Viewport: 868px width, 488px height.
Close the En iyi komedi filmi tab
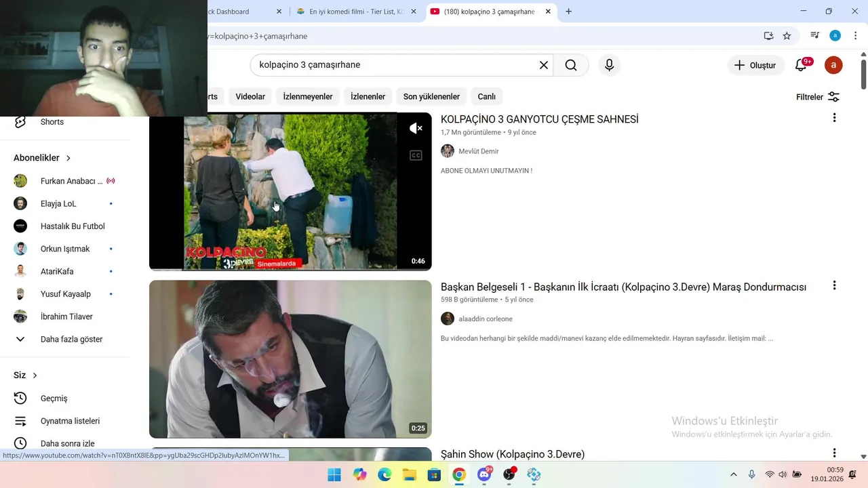(x=414, y=12)
